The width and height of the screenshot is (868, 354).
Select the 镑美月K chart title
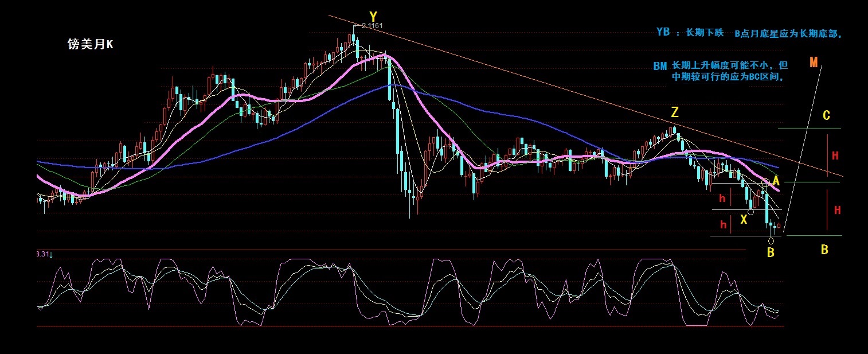[90, 44]
